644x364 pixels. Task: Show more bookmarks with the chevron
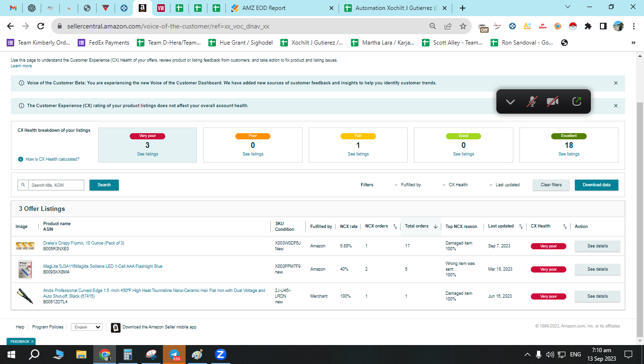click(634, 43)
